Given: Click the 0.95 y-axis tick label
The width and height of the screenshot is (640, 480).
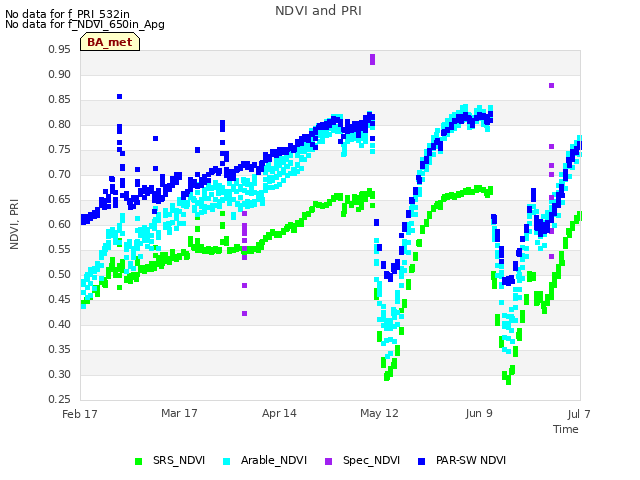Looking at the screenshot, I should [x=59, y=50].
